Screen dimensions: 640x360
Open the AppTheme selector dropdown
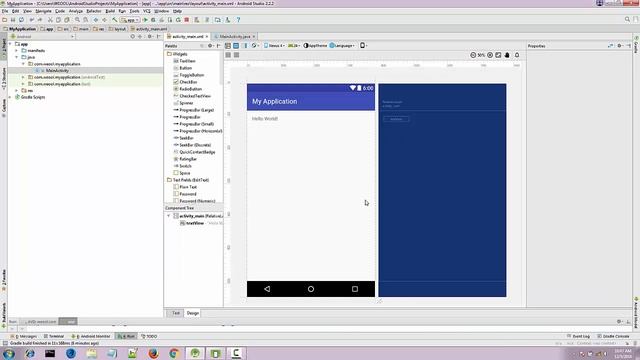(x=316, y=46)
